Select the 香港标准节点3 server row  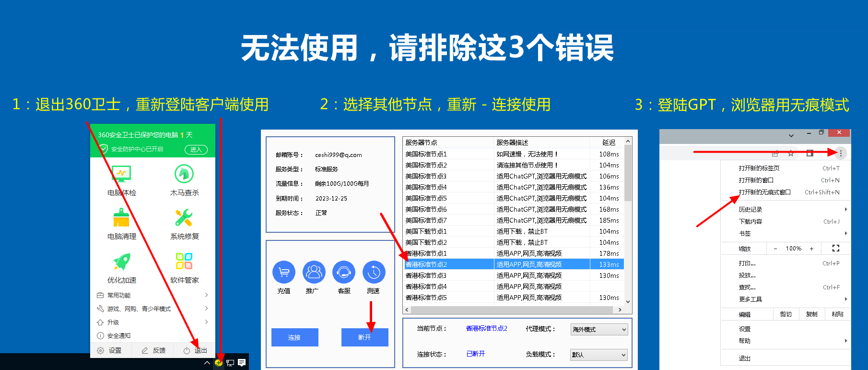point(513,275)
